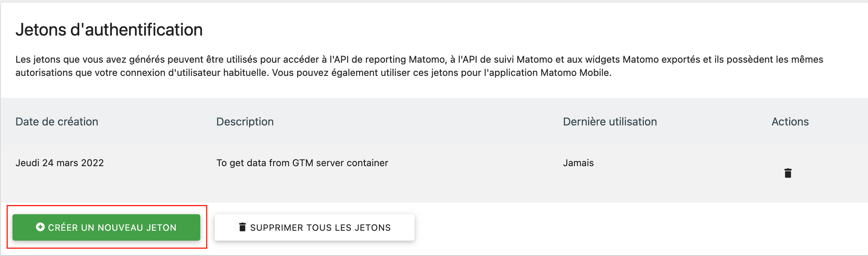Select the Dernière utilisation column header
The image size is (868, 256).
click(610, 122)
